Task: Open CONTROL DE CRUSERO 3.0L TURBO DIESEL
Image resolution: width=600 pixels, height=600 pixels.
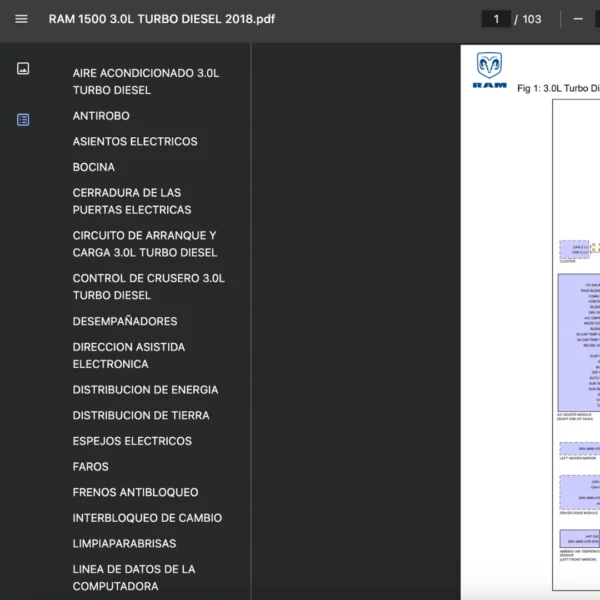Action: point(149,287)
